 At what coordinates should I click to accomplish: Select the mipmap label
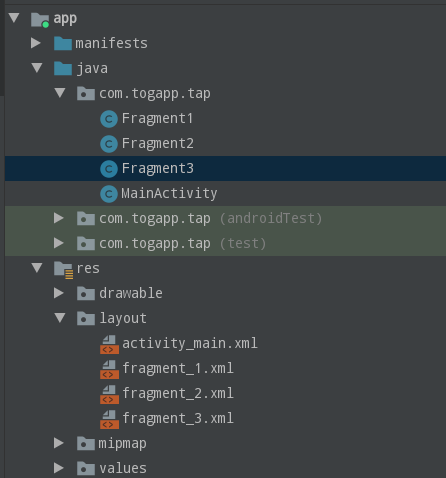point(122,444)
